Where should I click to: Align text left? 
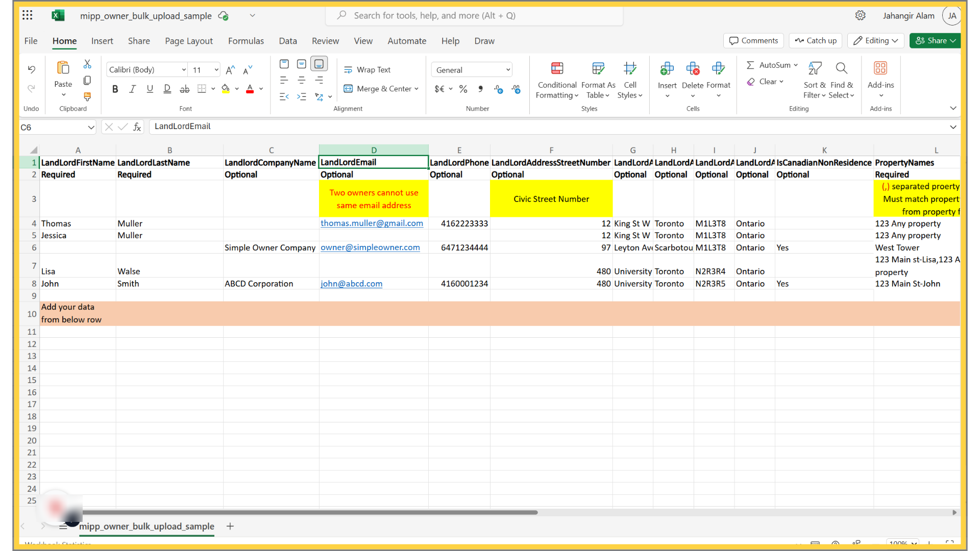tap(284, 80)
